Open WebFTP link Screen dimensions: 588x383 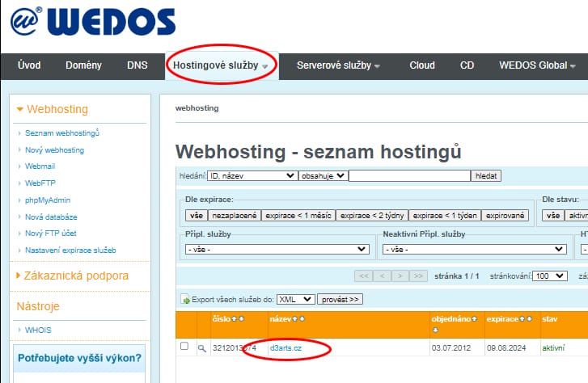click(x=40, y=183)
